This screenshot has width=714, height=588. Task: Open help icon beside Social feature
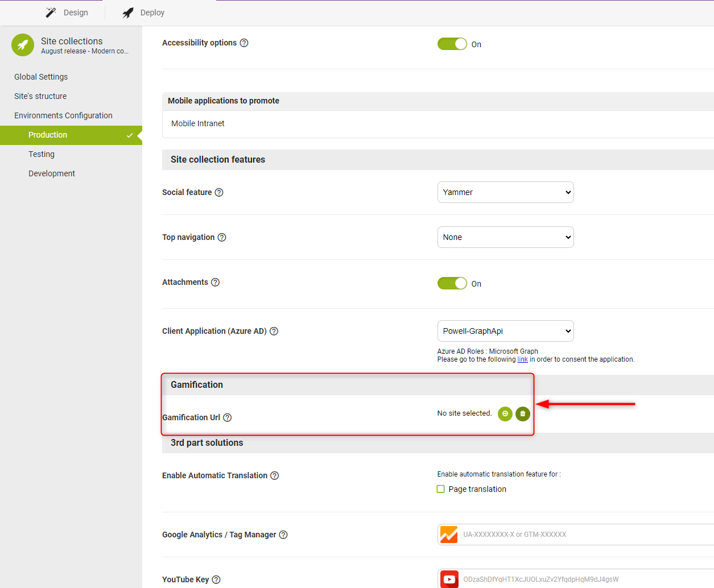tap(219, 193)
